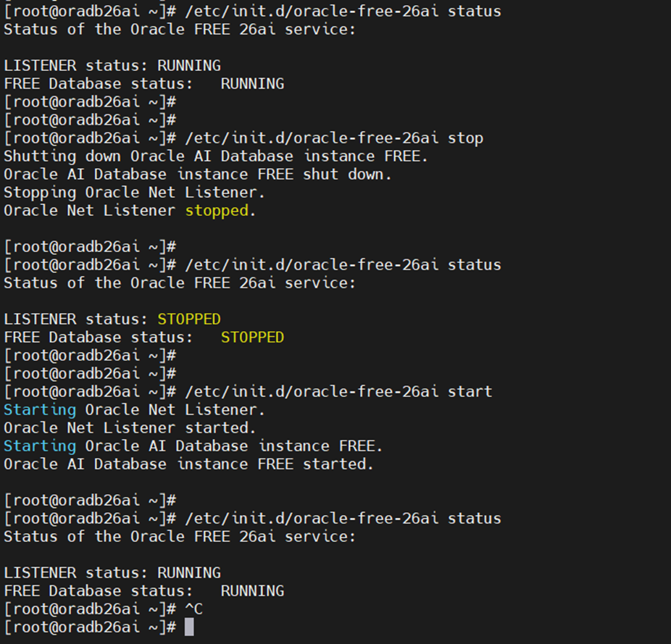Click the prompt on the stop command line

click(90, 138)
